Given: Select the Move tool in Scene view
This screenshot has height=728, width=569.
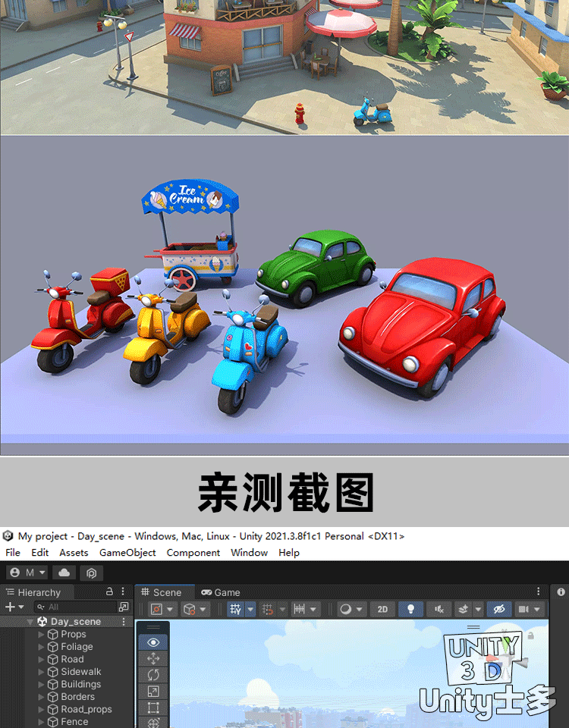Looking at the screenshot, I should tap(152, 659).
